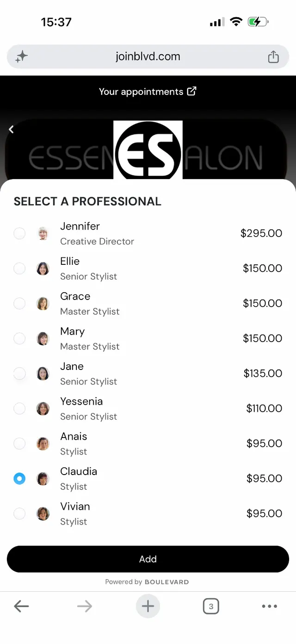Open the Boulevard powered-by link
296x644 pixels.
coord(147,582)
